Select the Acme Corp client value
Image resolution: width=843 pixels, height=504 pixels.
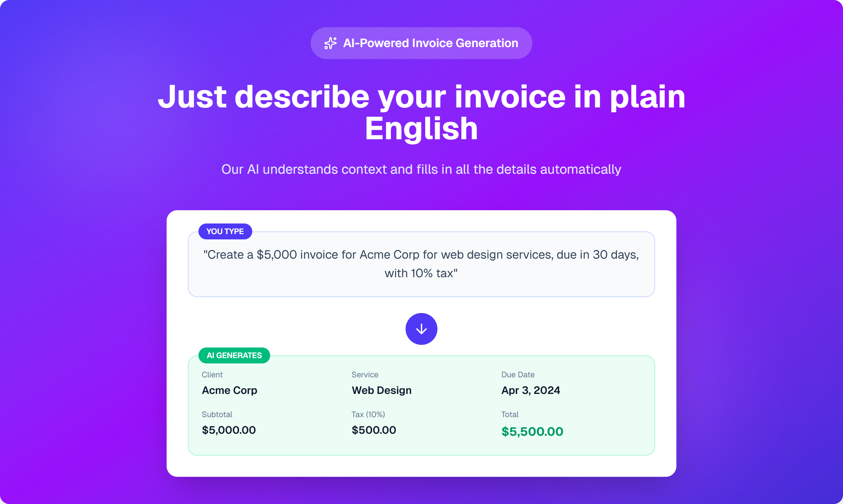(229, 390)
